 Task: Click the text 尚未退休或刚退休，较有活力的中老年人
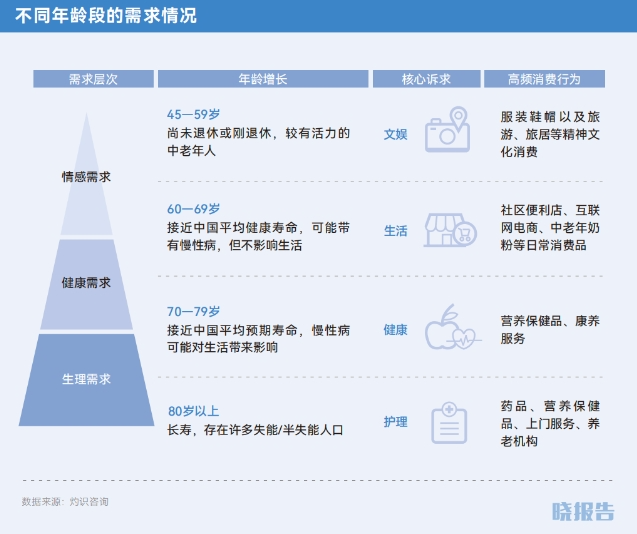pos(258,142)
